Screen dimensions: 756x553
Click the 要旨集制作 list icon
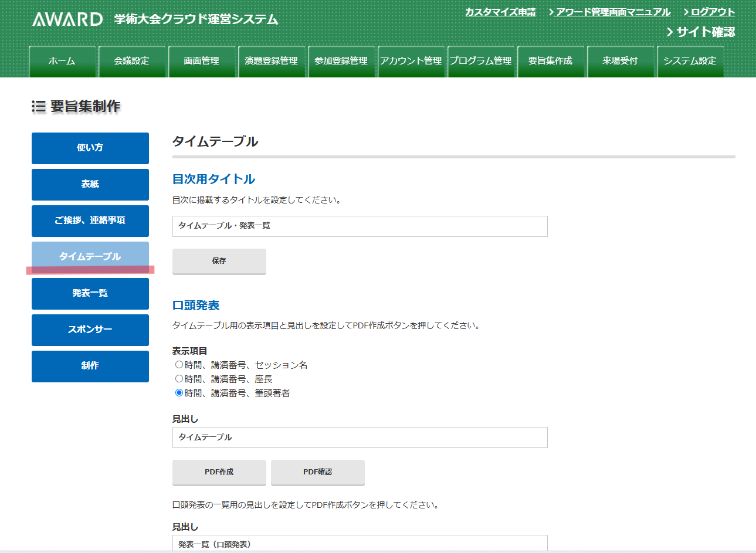pos(39,106)
